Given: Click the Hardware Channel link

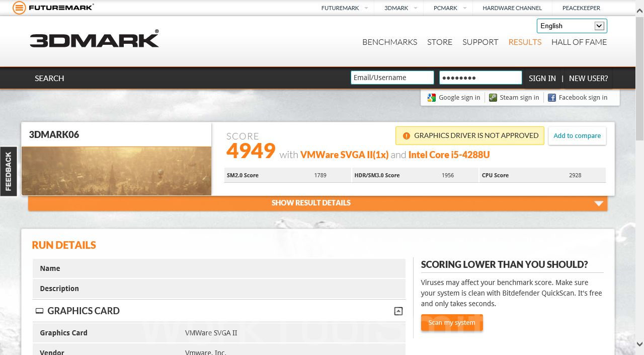Looking at the screenshot, I should [512, 8].
